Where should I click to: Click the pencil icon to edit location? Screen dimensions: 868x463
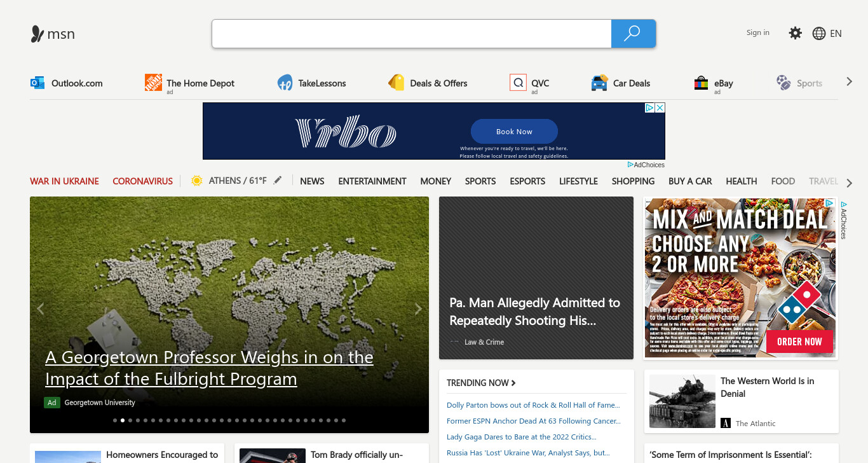pyautogui.click(x=277, y=181)
